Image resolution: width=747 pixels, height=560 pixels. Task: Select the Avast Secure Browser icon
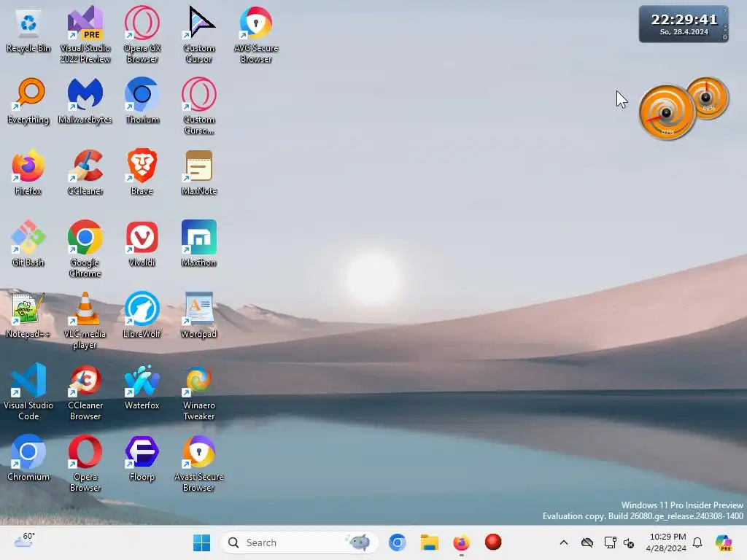(199, 463)
